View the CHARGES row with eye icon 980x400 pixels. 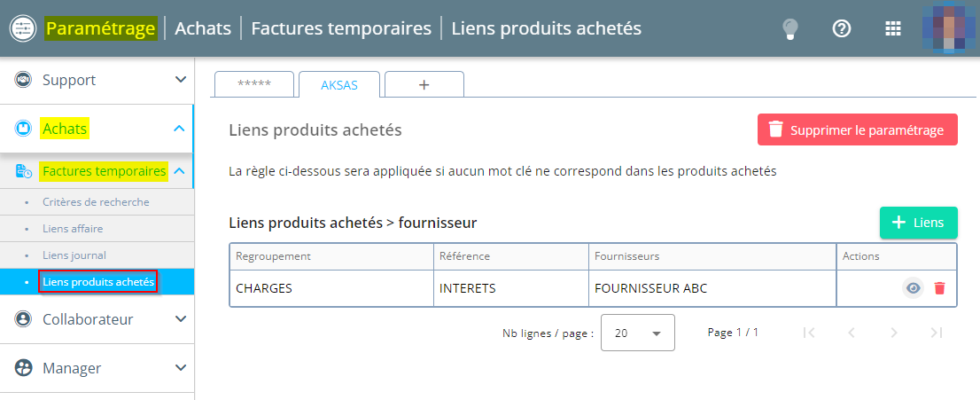tap(914, 288)
